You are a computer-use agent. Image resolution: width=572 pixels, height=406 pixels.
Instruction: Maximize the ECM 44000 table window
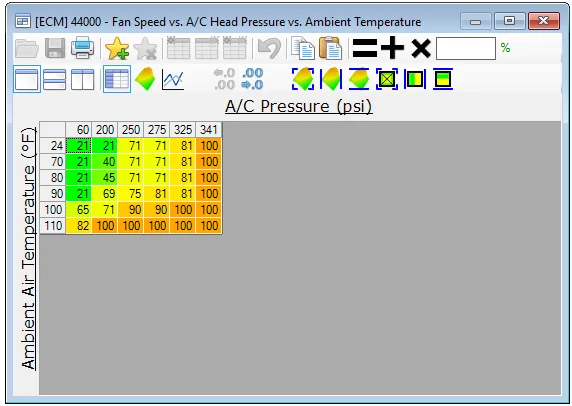point(510,21)
